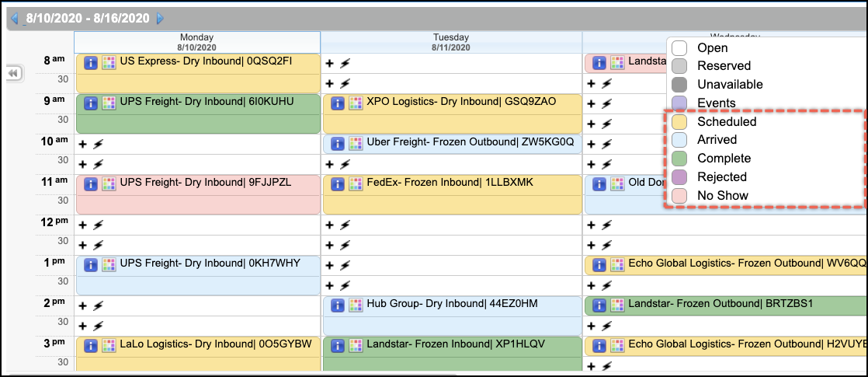Click Scheduled yellow swatch in legend
868x377 pixels.
click(679, 120)
